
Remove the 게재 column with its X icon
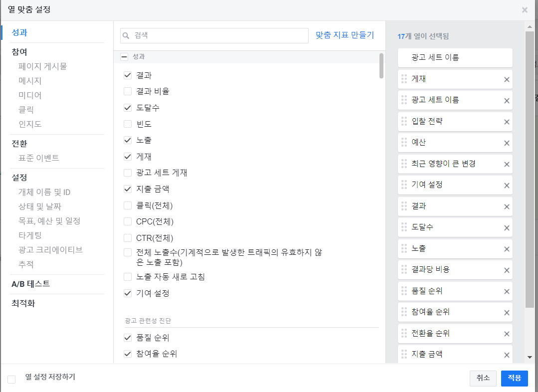507,80
